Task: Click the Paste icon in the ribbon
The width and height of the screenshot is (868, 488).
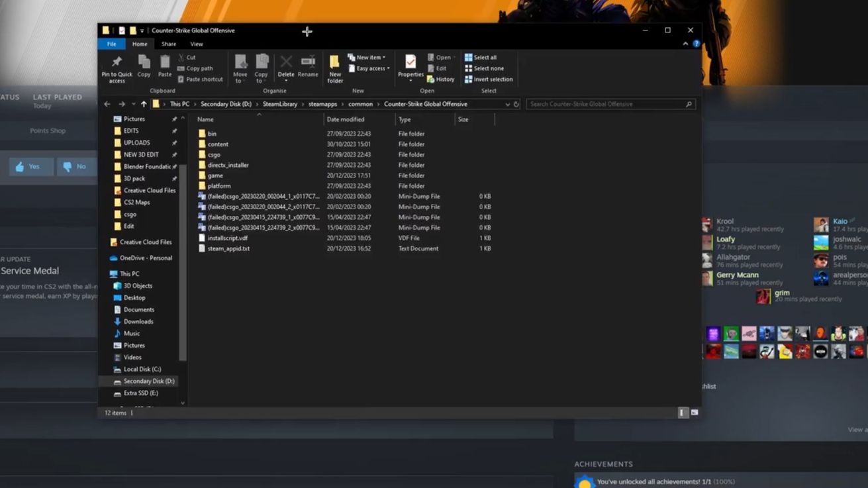Action: coord(165,67)
